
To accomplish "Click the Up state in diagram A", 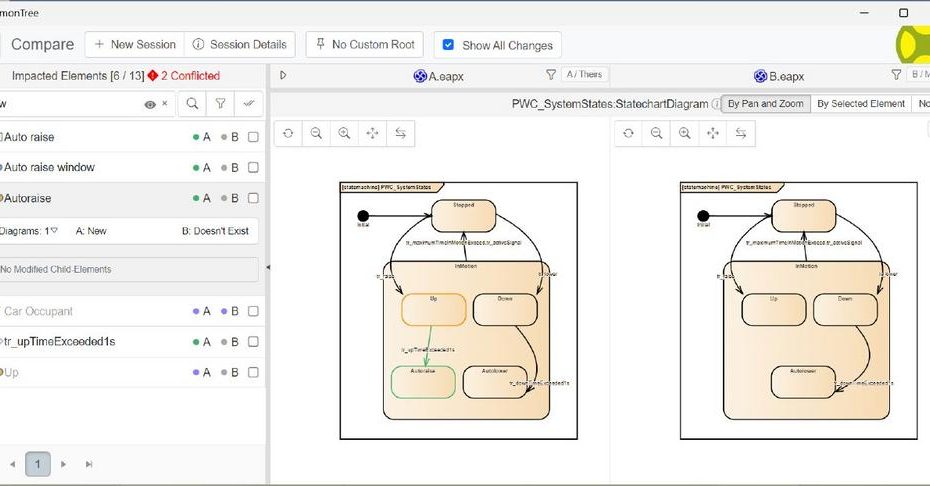I will coord(434,310).
